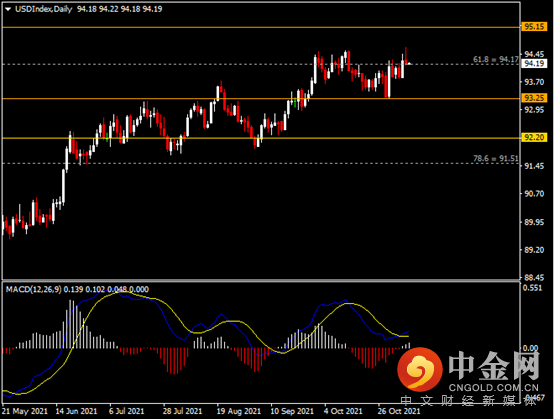Click the 19 Aug 2021 date marker

238,411
